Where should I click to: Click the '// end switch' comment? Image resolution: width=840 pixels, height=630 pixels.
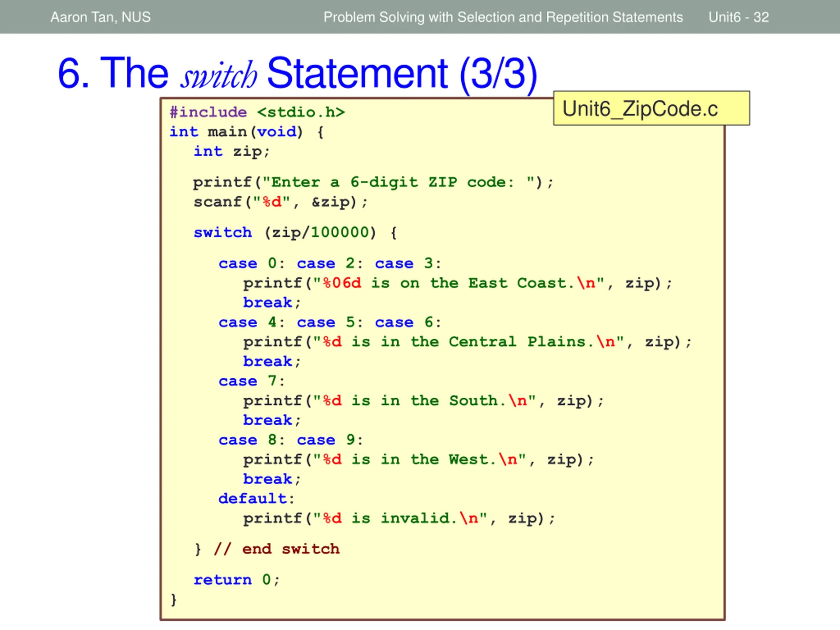point(277,549)
